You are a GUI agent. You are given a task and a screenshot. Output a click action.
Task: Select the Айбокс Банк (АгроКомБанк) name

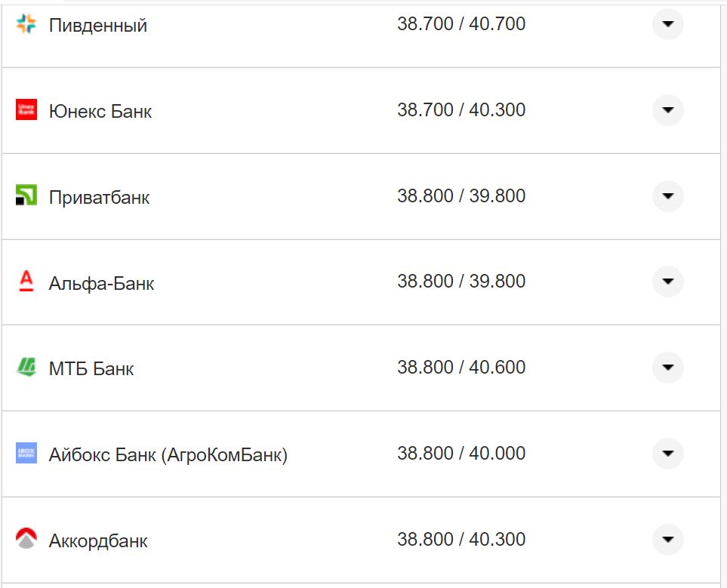[x=168, y=456]
